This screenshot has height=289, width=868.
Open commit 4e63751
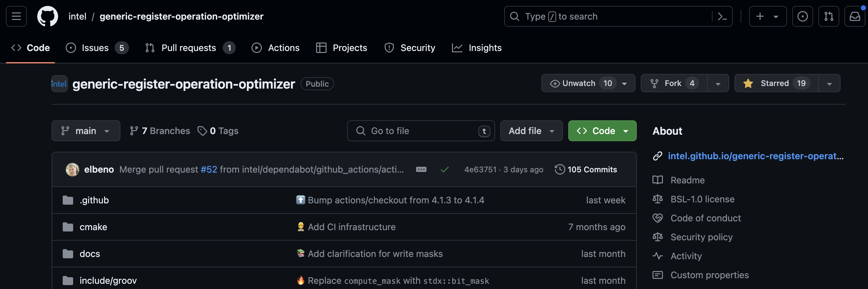(480, 170)
